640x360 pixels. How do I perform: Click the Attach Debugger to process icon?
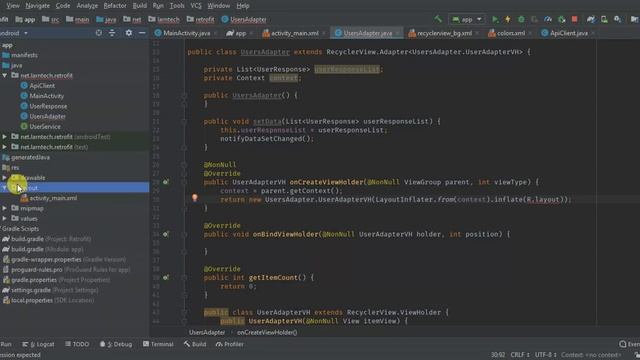562,19
